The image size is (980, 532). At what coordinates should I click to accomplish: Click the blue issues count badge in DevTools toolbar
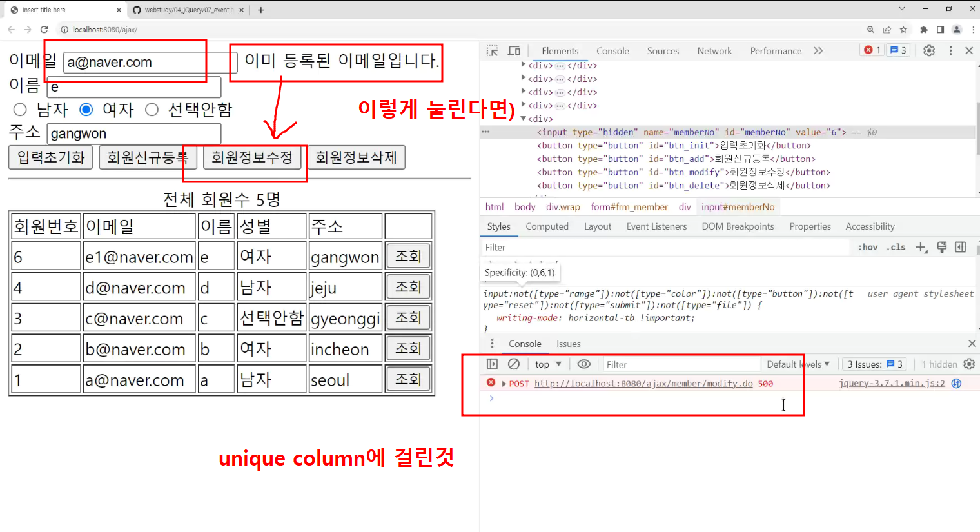pyautogui.click(x=899, y=50)
